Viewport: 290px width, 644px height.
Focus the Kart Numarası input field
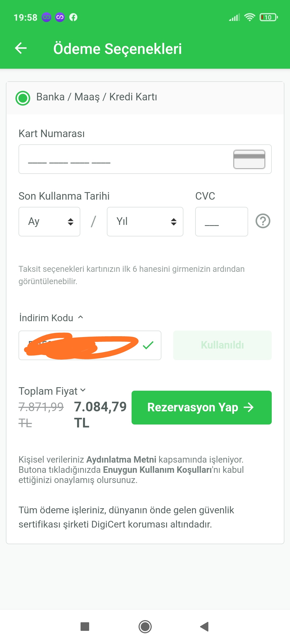click(x=145, y=159)
